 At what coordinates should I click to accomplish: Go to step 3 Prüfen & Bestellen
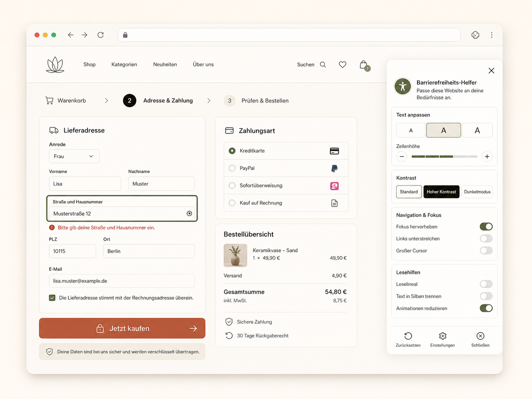coord(256,101)
